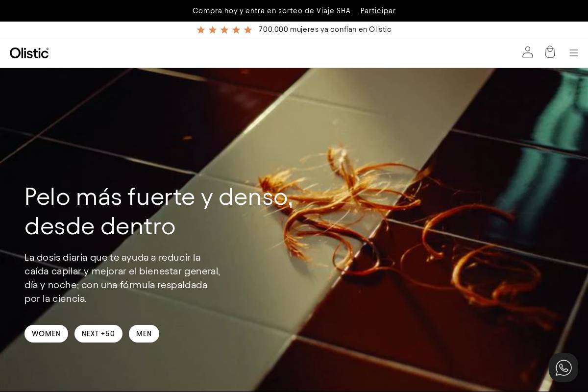This screenshot has width=588, height=392.
Task: Click the 700.000 mujeres trust text
Action: pyautogui.click(x=325, y=29)
